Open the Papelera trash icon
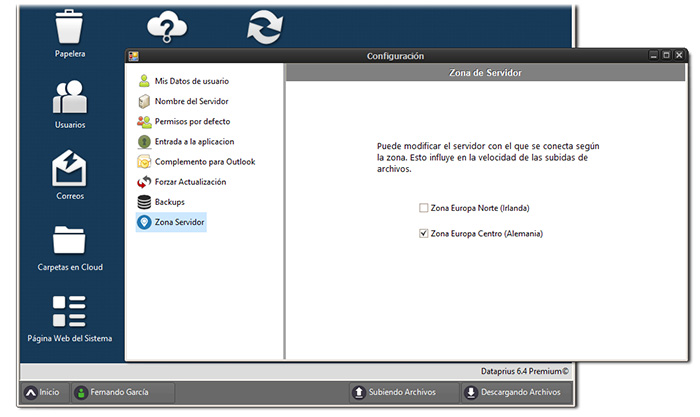This screenshot has height=417, width=700. tap(69, 26)
